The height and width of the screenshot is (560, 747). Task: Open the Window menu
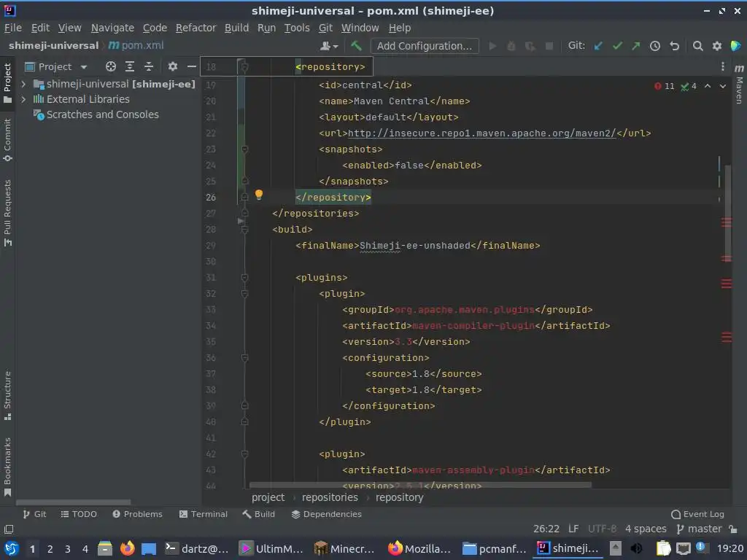click(360, 28)
